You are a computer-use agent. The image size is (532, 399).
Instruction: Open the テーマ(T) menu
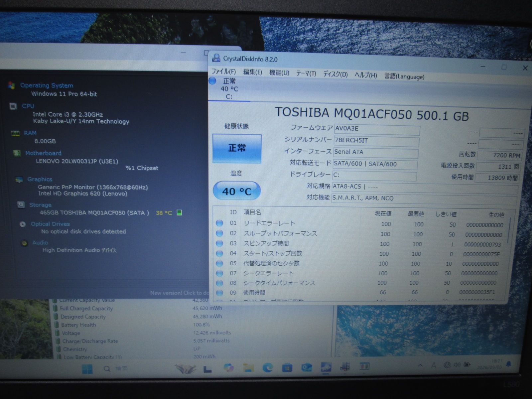tap(306, 73)
